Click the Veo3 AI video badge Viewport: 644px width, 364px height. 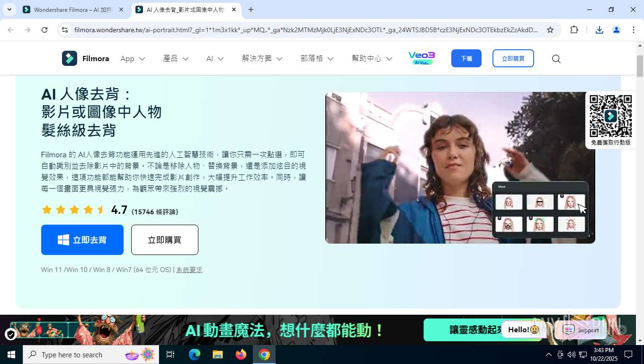tap(421, 58)
